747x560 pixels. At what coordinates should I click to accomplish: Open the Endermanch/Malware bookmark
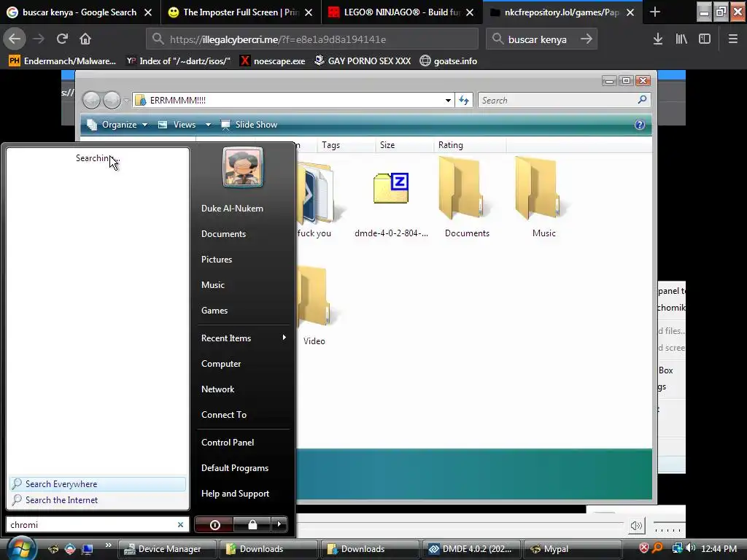pyautogui.click(x=63, y=61)
